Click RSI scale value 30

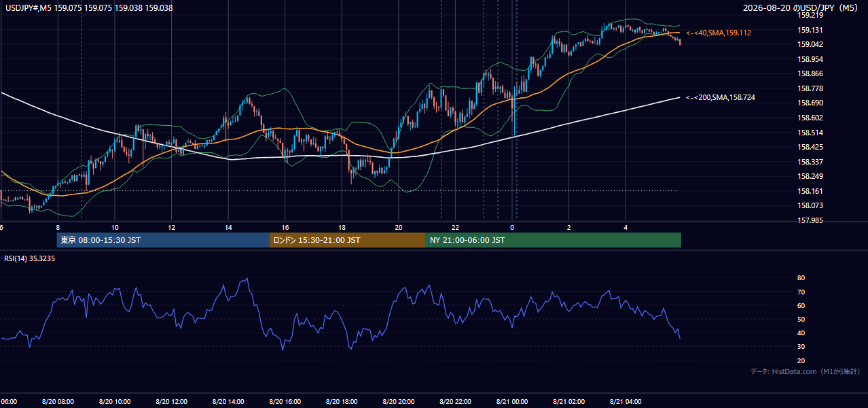(x=801, y=347)
